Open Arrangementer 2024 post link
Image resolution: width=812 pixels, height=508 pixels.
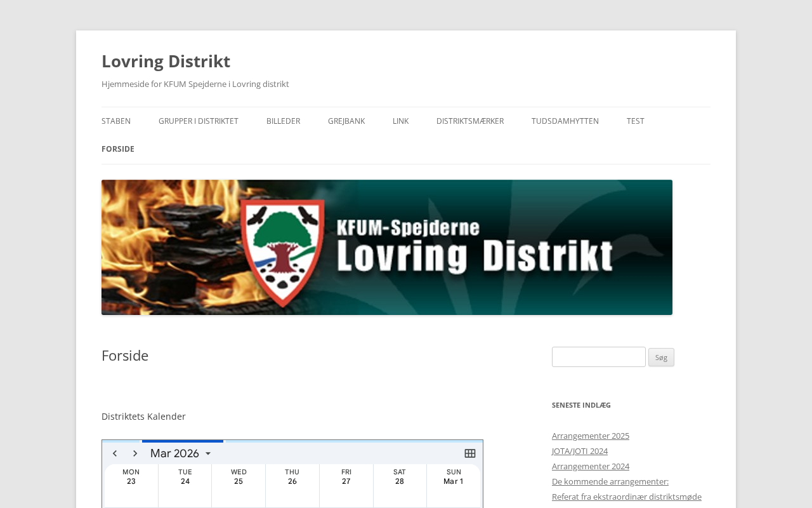pos(591,466)
